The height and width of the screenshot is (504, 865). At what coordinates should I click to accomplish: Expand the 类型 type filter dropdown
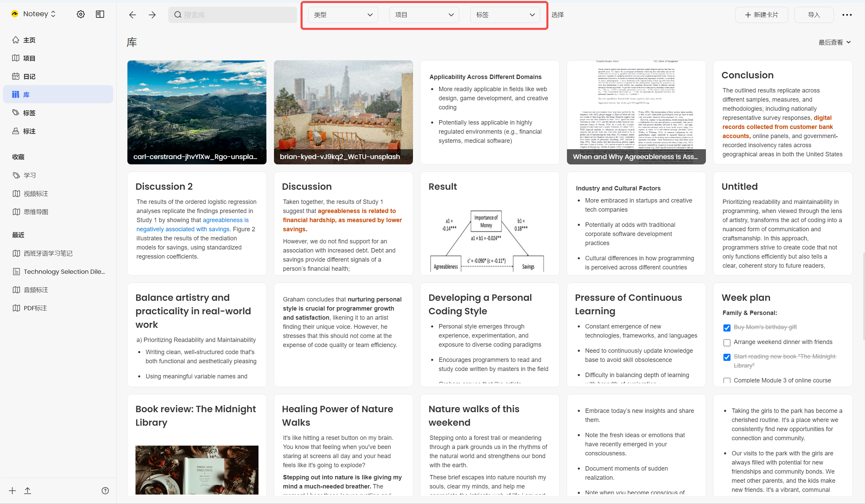343,15
